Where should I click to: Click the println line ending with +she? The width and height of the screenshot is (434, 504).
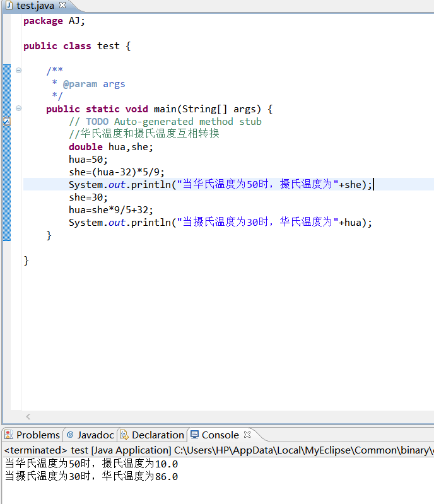tap(221, 184)
